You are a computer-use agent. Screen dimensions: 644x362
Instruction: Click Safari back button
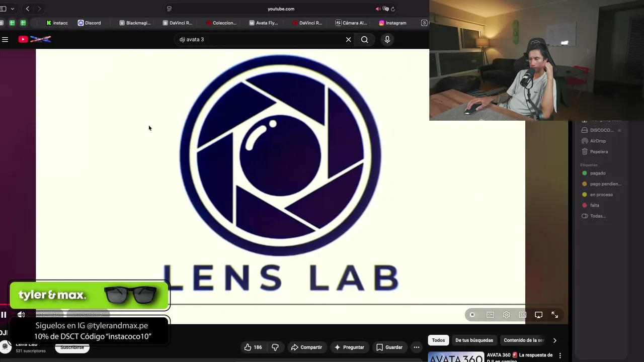[x=28, y=9]
